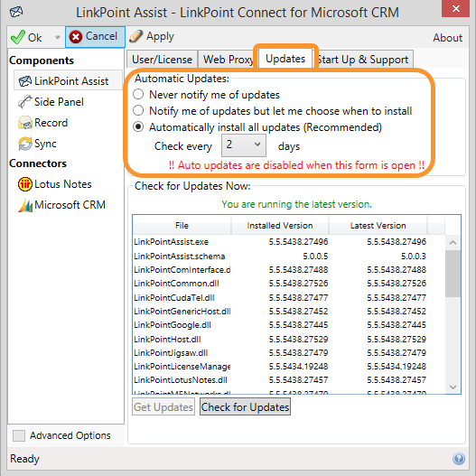
Task: Expand the Ok button dropdown arrow
Action: pos(57,37)
